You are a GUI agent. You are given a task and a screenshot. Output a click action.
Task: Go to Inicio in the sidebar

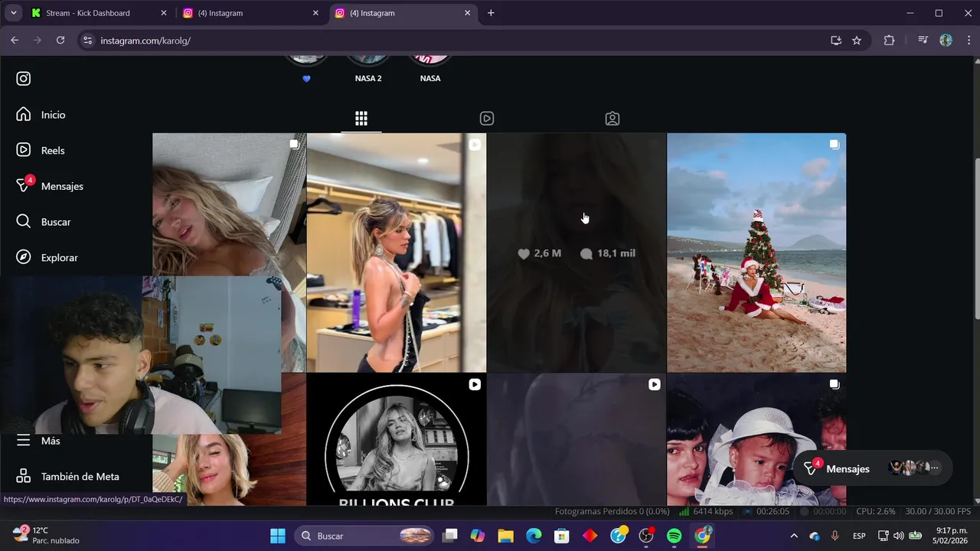[x=41, y=115]
